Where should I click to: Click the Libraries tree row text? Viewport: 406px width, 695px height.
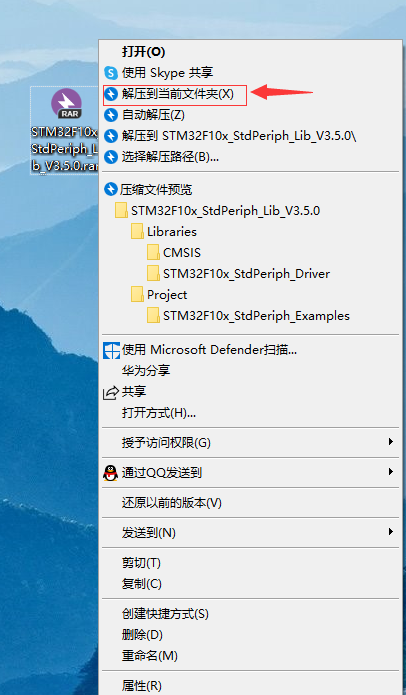coord(172,232)
